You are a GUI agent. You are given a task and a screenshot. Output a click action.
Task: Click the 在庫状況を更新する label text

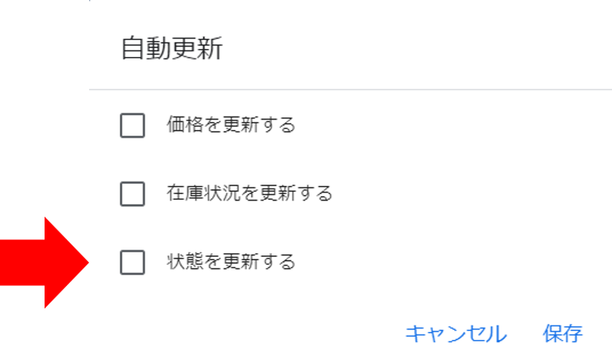click(249, 194)
